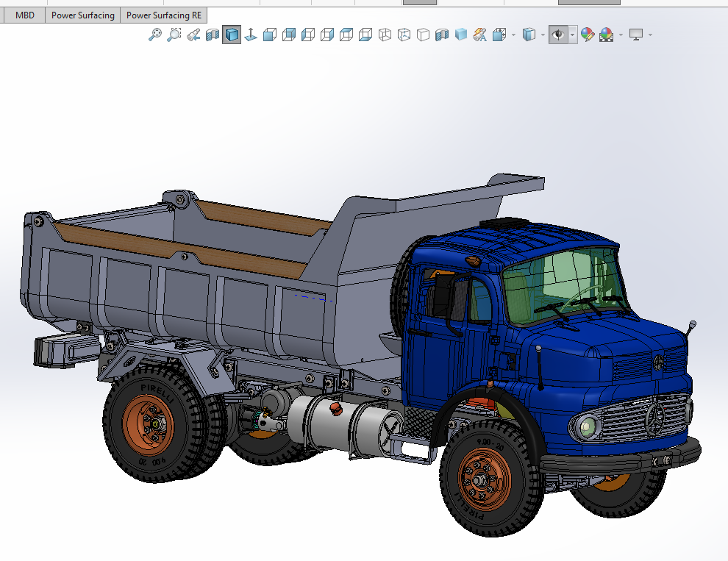Open the Power Surfacing RE tab
The height and width of the screenshot is (561, 728).
pyautogui.click(x=164, y=15)
